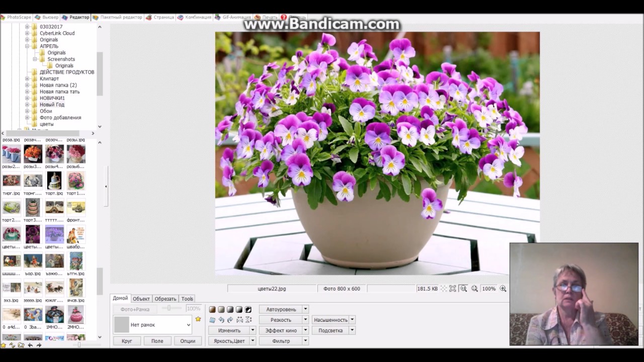The image size is (644, 362).
Task: Open the Фильтр options arrow
Action: [x=305, y=341]
